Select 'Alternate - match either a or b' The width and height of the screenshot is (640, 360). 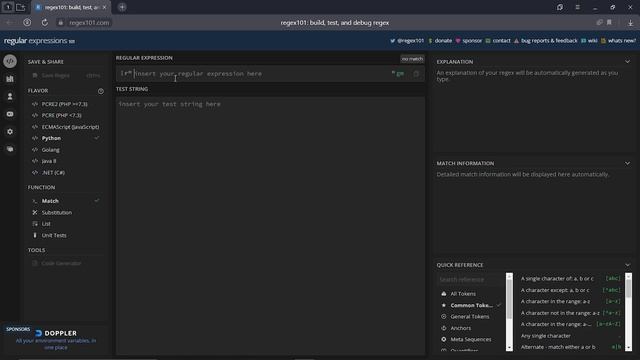click(x=570, y=347)
